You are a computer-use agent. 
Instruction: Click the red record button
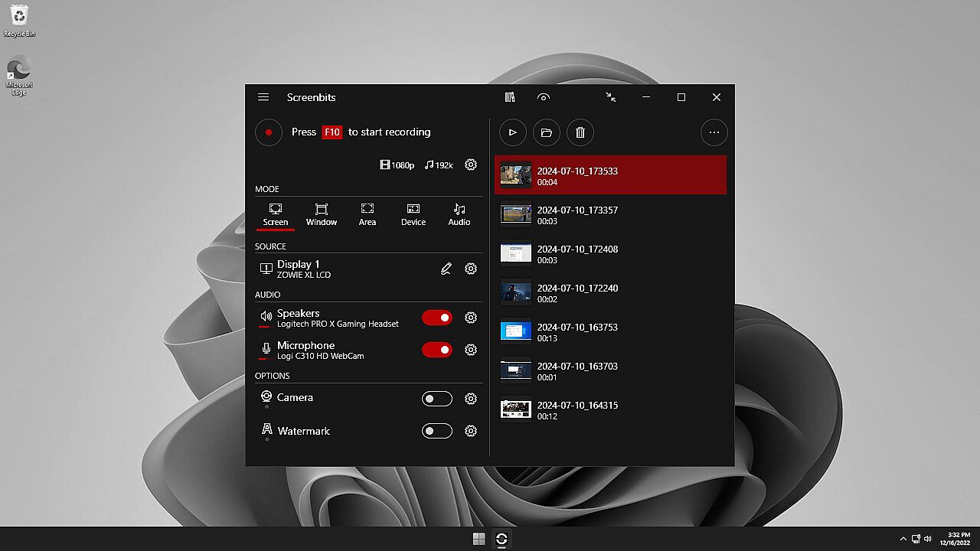tap(269, 132)
